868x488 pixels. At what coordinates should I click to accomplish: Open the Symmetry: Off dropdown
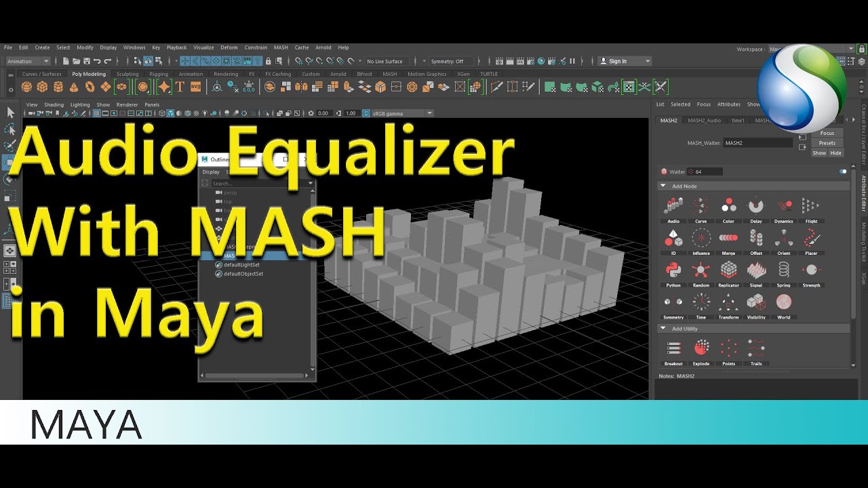click(451, 61)
